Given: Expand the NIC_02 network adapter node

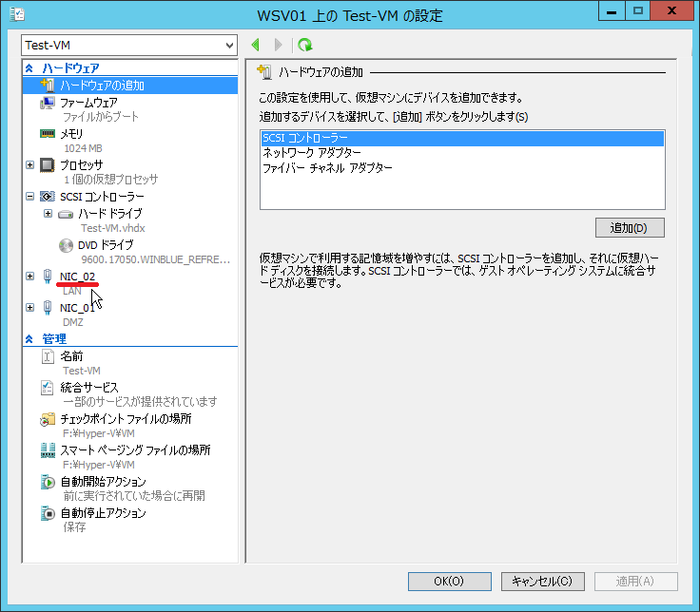Looking at the screenshot, I should tap(29, 277).
